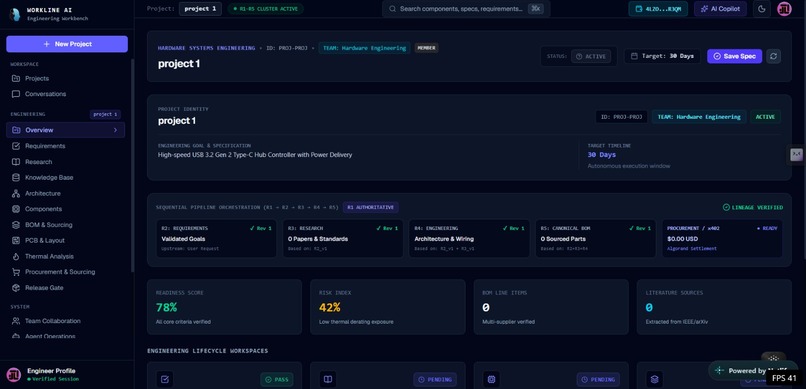Click the New Project button
The width and height of the screenshot is (806, 389).
click(67, 44)
